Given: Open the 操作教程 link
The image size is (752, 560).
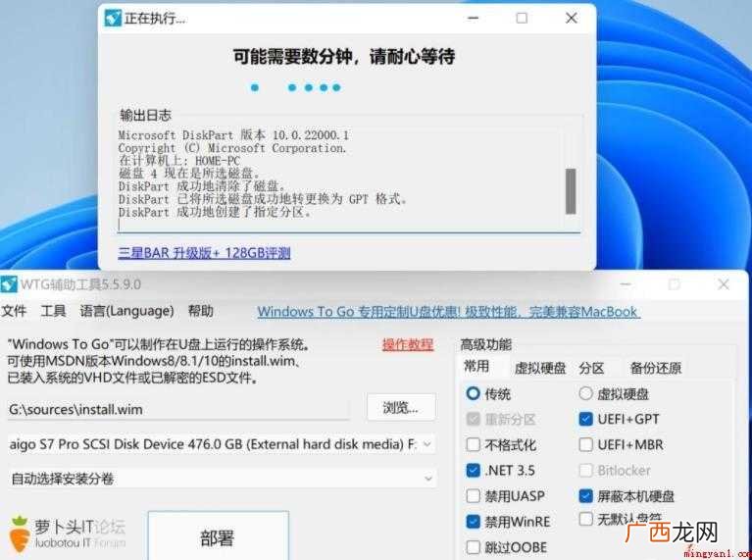Looking at the screenshot, I should tap(408, 344).
